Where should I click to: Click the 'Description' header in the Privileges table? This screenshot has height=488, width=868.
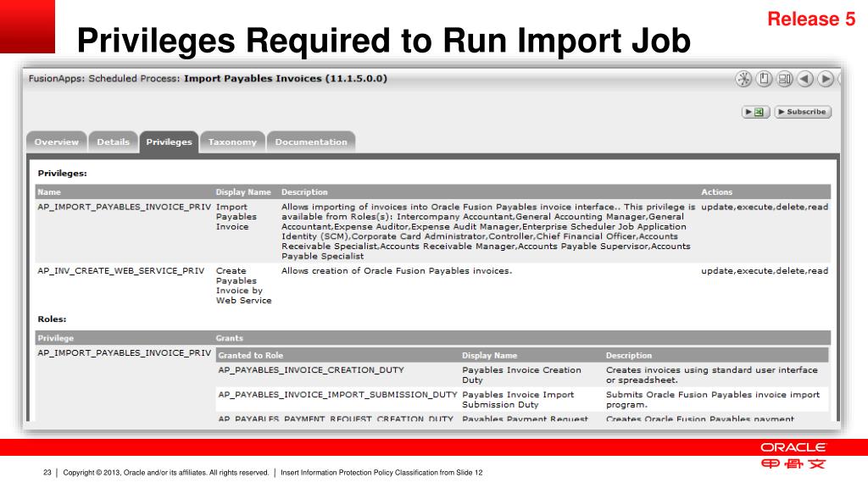click(304, 192)
